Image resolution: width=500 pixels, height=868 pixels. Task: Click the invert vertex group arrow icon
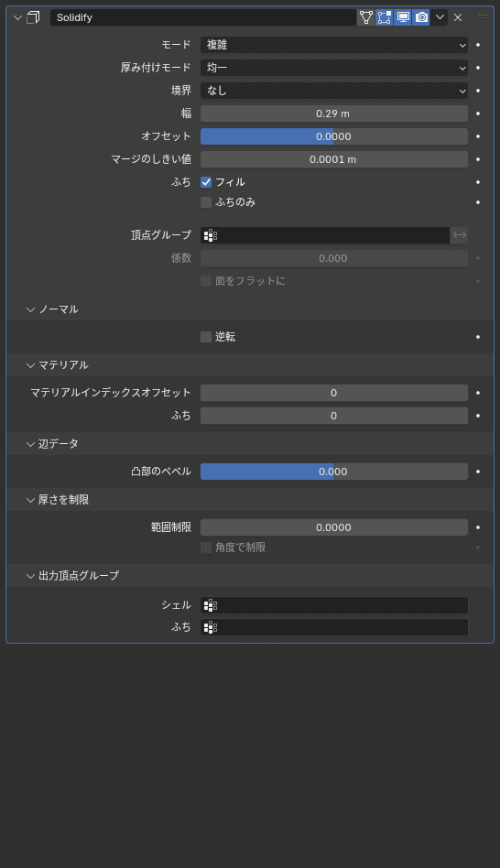460,234
